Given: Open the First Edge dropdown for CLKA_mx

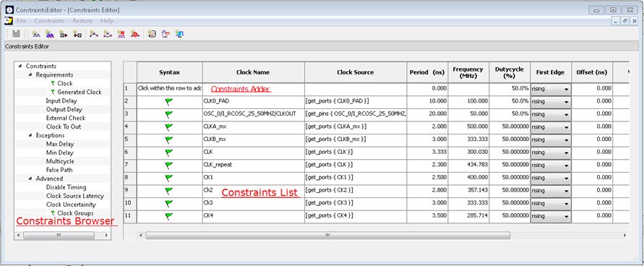Looking at the screenshot, I should [x=550, y=126].
